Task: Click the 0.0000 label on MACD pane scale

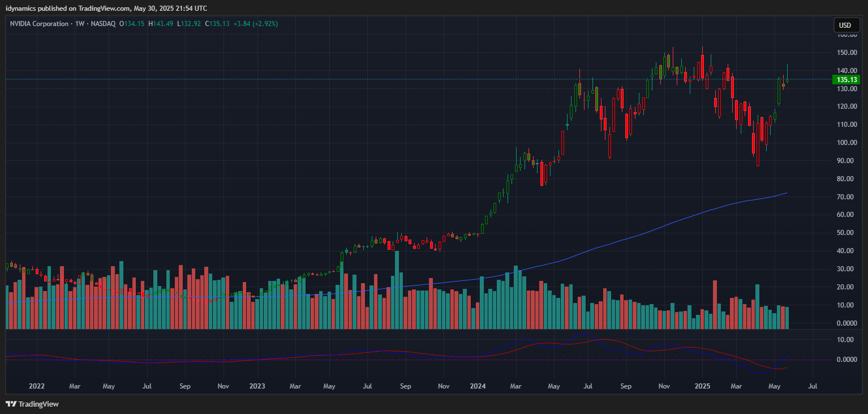Action: pos(848,360)
